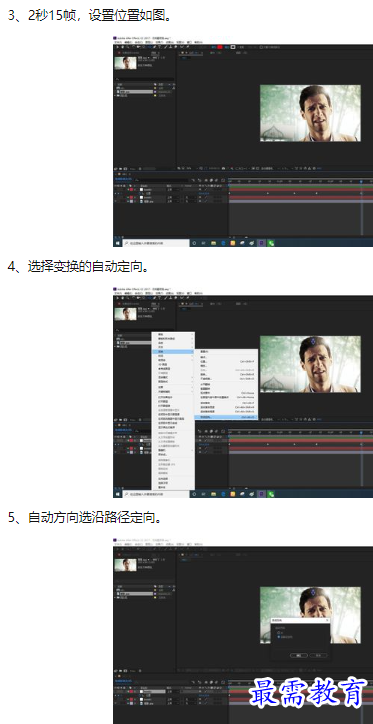The width and height of the screenshot is (373, 724).
Task: Close the Auto-Orientation dialog with X
Action: click(327, 621)
